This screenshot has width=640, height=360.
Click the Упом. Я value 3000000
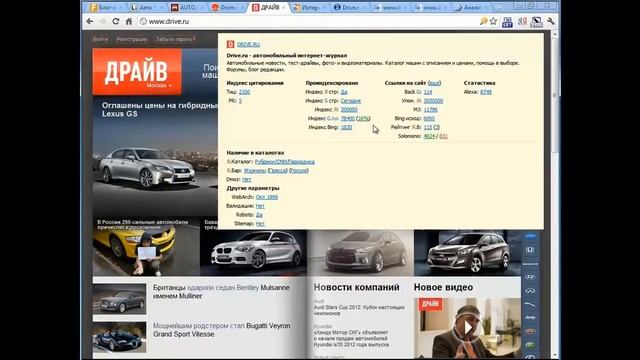pyautogui.click(x=433, y=101)
